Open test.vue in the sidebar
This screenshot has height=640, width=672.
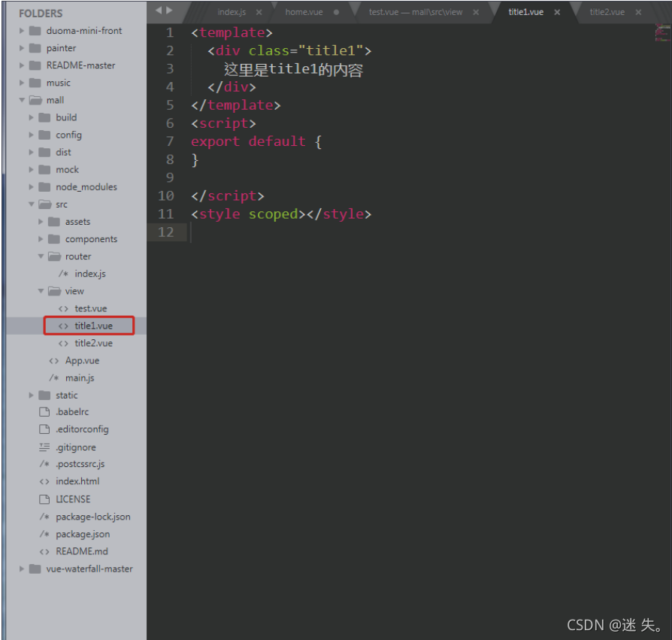[x=91, y=308]
